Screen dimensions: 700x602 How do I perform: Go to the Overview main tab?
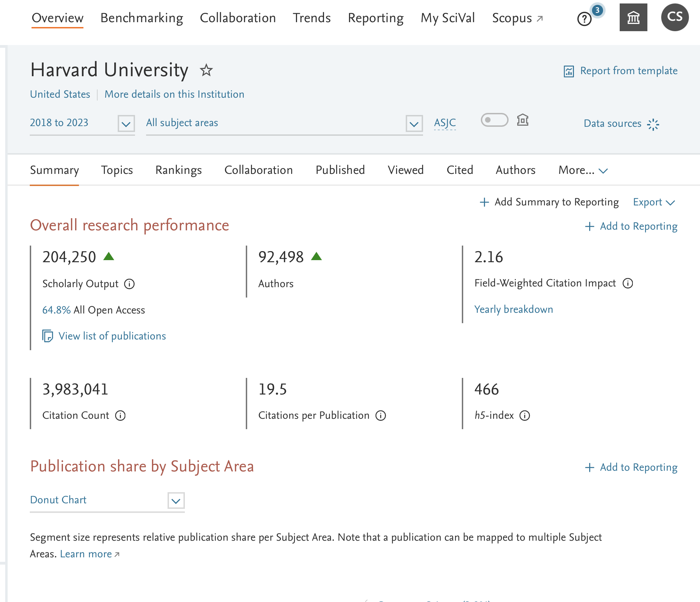(x=57, y=18)
